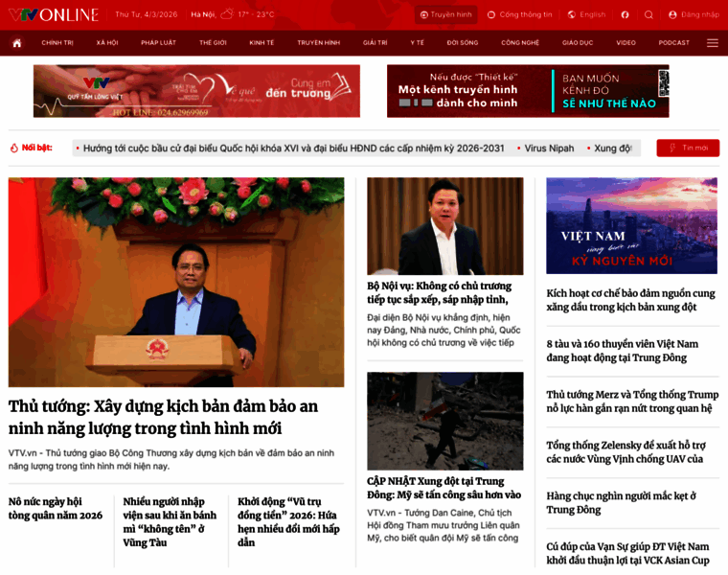Click the flame icon beside Nổi bật
Viewport: 728px width, 575px height.
(x=14, y=148)
